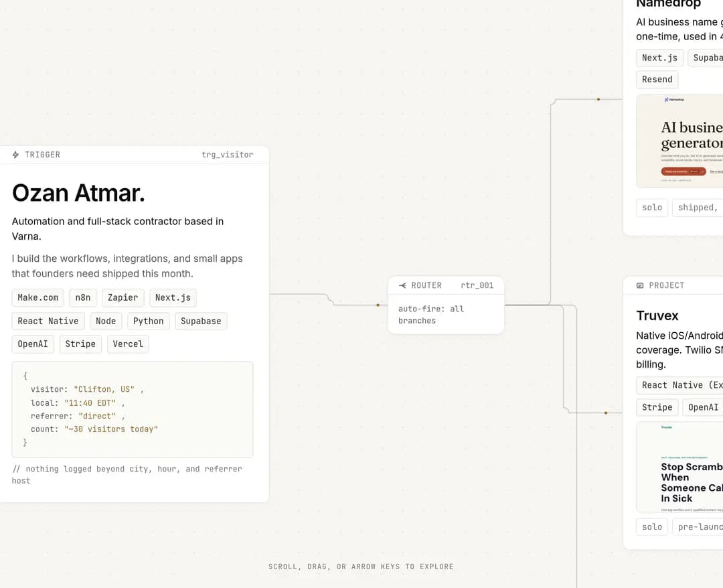Screen dimensions: 723x588
Task: Select the Supabase tag in the Trigger card
Action: tap(201, 321)
